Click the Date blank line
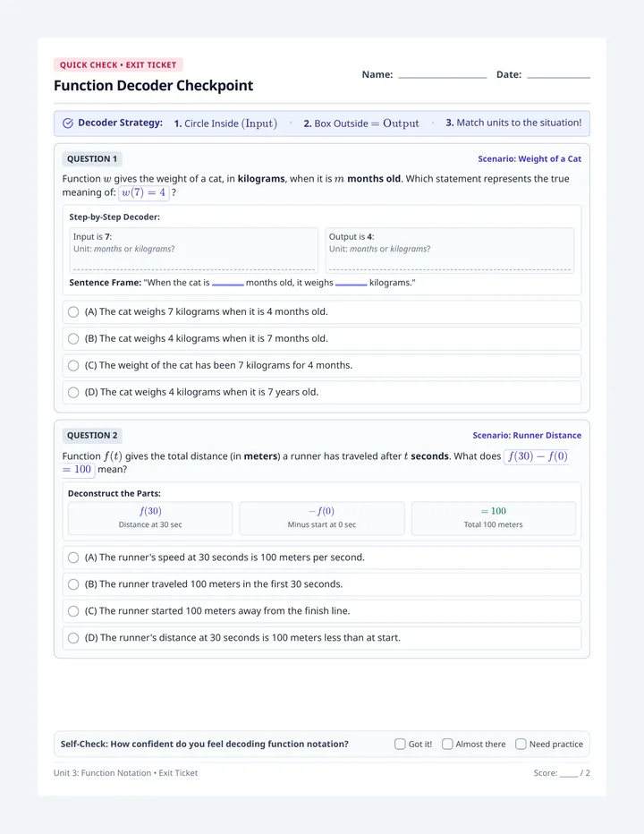The height and width of the screenshot is (834, 644). (558, 76)
